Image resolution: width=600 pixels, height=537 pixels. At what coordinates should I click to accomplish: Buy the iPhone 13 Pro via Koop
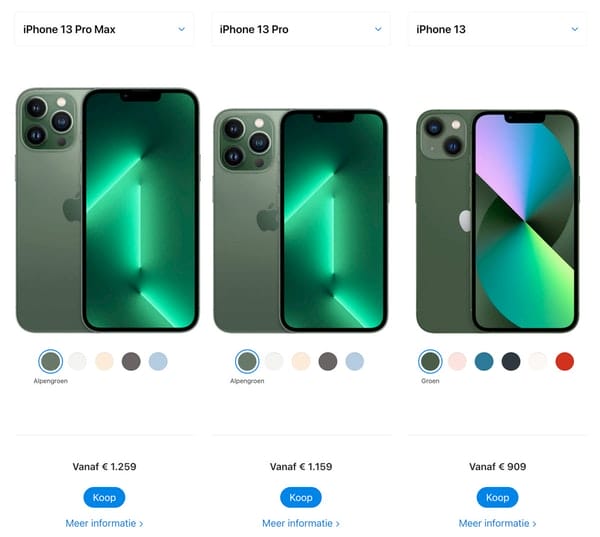pyautogui.click(x=301, y=498)
